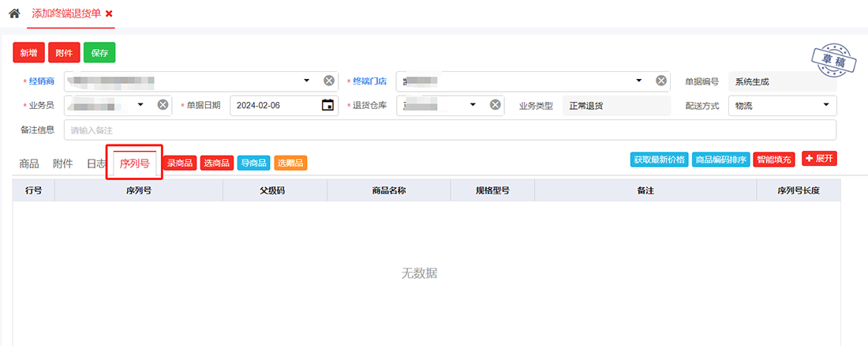The image size is (868, 346).
Task: Select the 序列号 tab
Action: click(134, 164)
